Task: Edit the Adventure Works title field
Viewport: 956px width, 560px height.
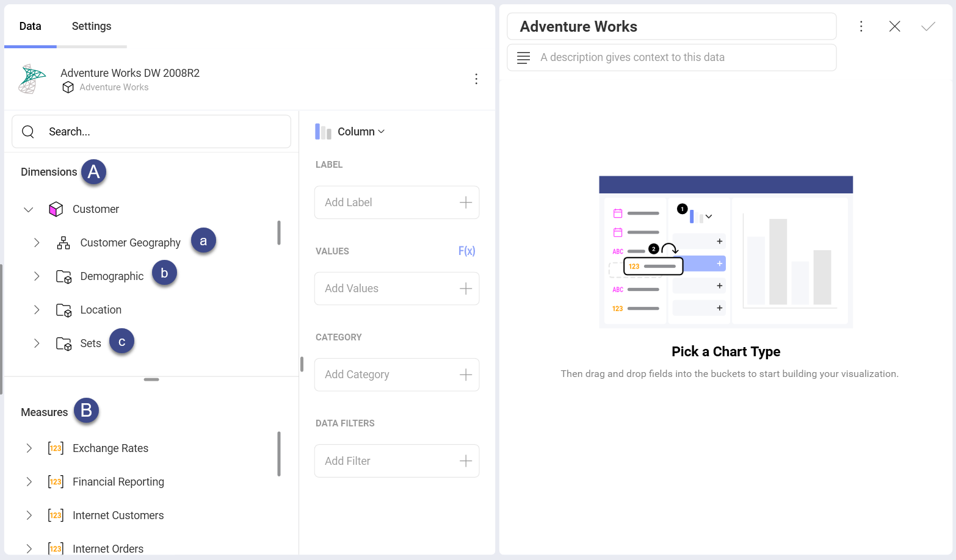Action: [x=672, y=27]
